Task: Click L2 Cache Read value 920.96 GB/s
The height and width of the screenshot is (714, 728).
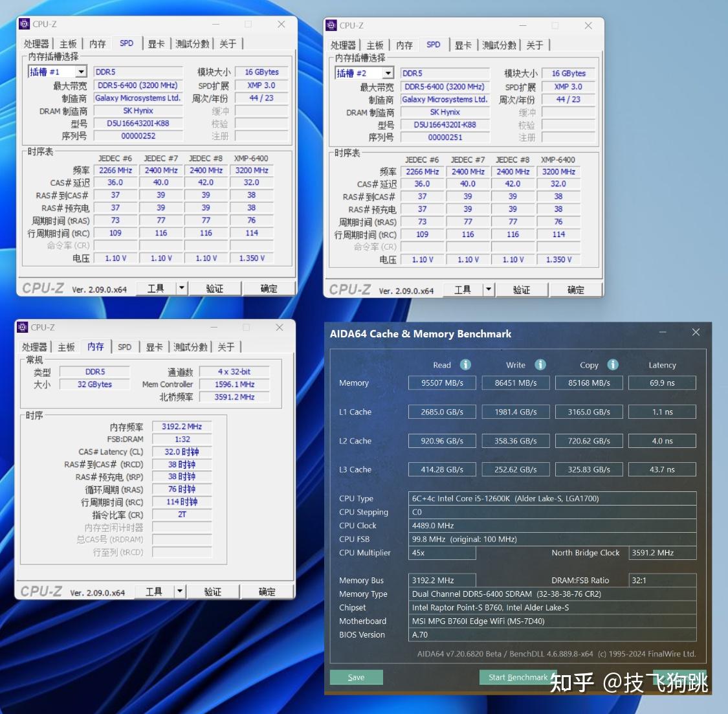Action: (442, 441)
